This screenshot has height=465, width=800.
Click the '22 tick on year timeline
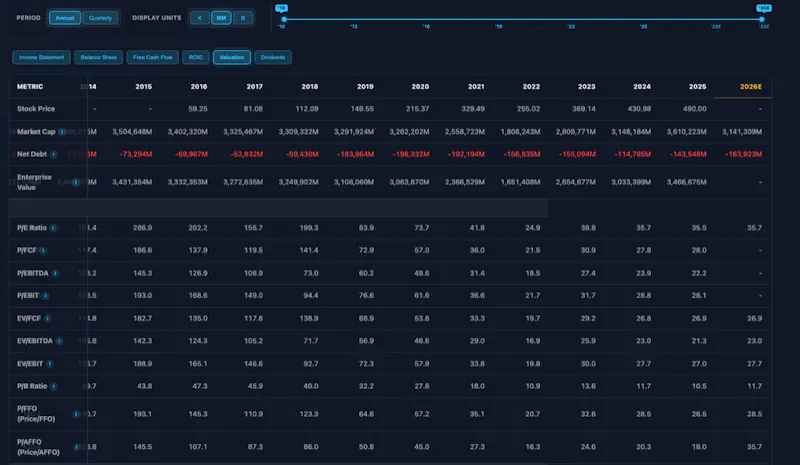point(571,27)
